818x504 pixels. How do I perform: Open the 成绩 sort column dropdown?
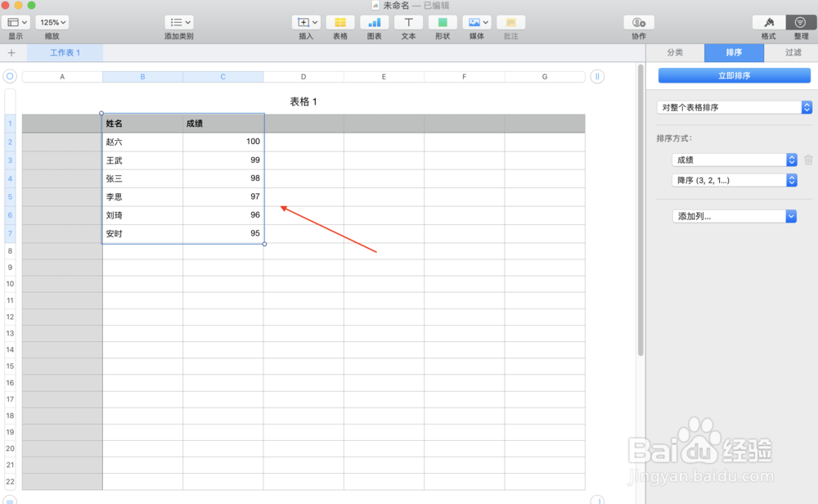pos(734,160)
